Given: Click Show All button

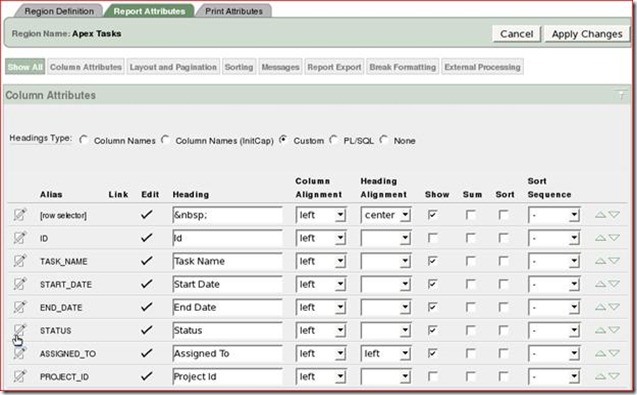Looking at the screenshot, I should pos(25,67).
